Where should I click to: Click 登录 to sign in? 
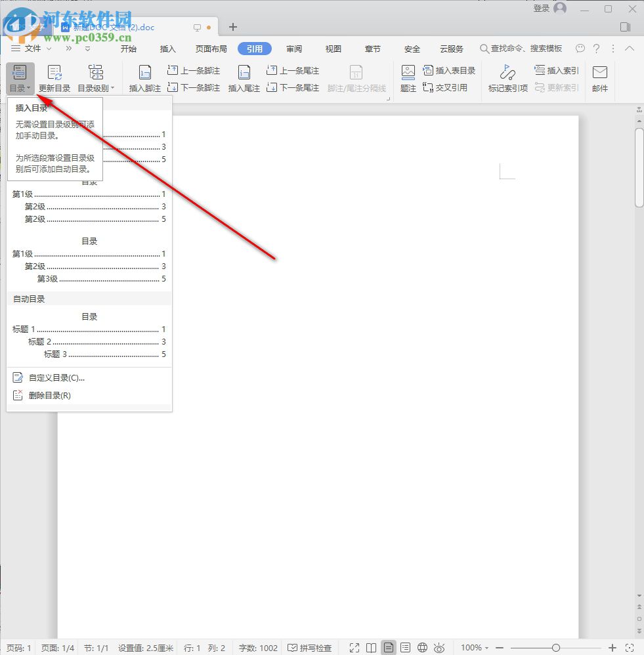tap(541, 9)
